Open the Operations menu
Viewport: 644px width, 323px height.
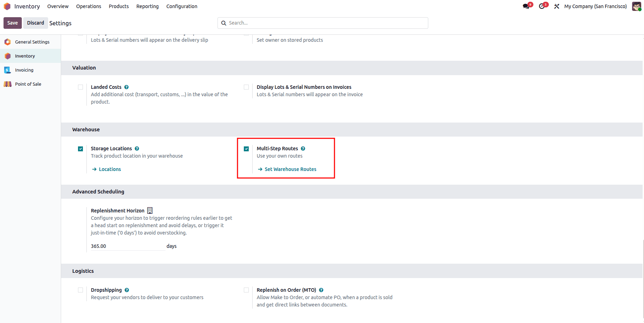click(89, 6)
